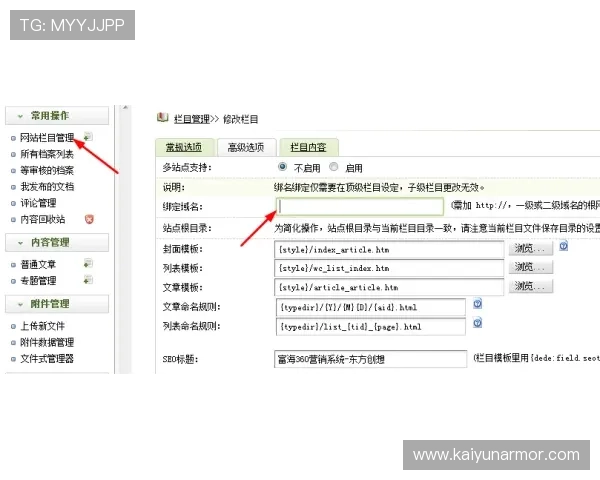600x480 pixels.
Task: Open 我发布的文档
Action: point(47,186)
